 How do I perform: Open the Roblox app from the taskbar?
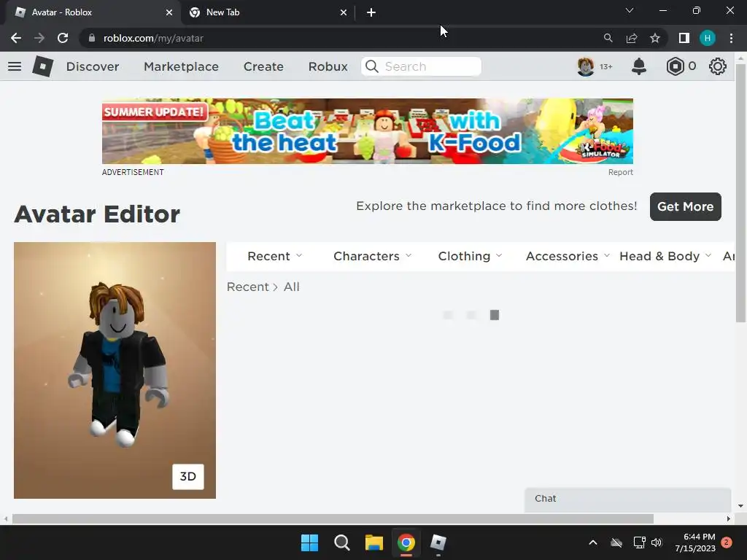(438, 542)
